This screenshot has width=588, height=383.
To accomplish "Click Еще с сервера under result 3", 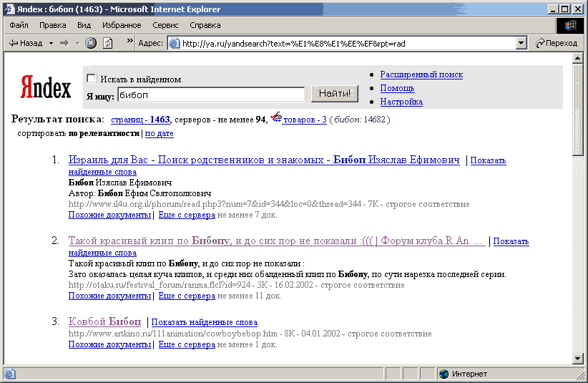I will [187, 344].
